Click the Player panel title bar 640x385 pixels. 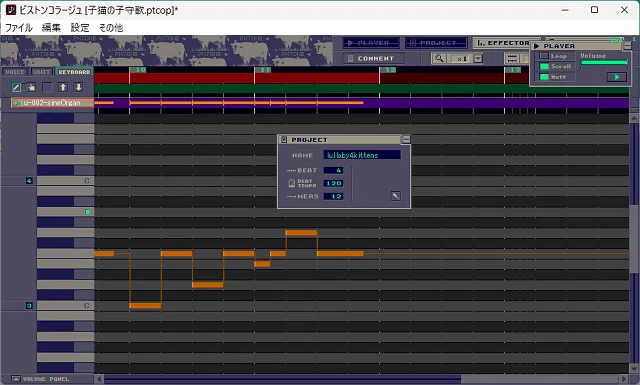(x=578, y=46)
